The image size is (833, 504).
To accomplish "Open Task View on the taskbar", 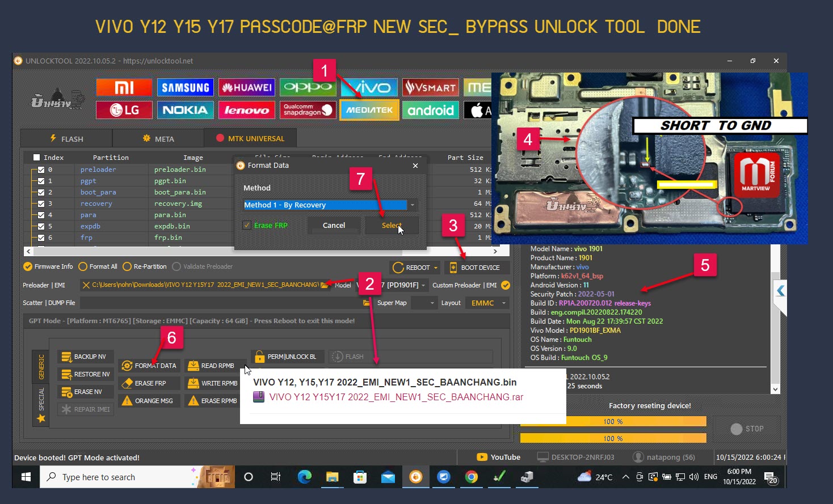I will point(276,477).
